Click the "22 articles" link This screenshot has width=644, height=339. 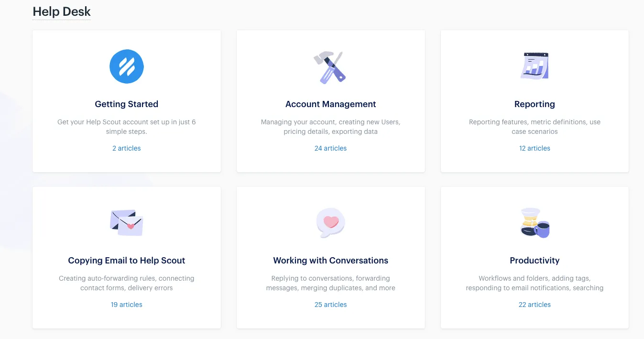[535, 305]
